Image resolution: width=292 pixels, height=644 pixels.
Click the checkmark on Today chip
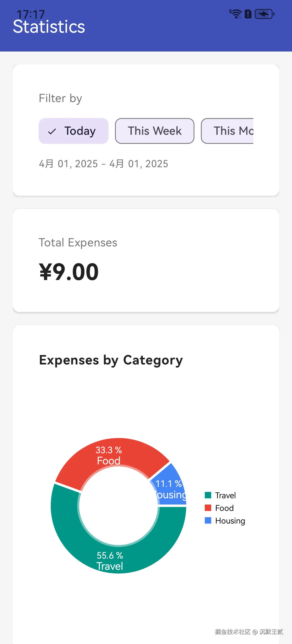pyautogui.click(x=52, y=131)
